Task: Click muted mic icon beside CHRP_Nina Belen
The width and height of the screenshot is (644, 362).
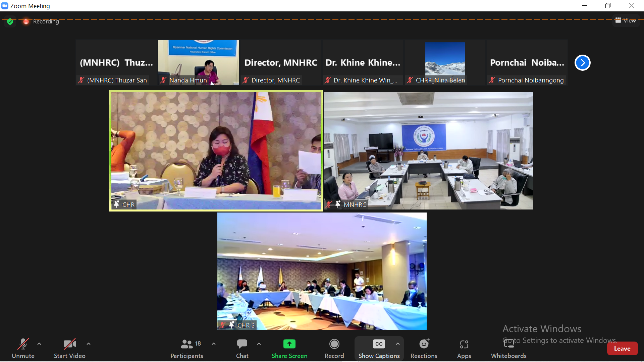Action: [410, 80]
